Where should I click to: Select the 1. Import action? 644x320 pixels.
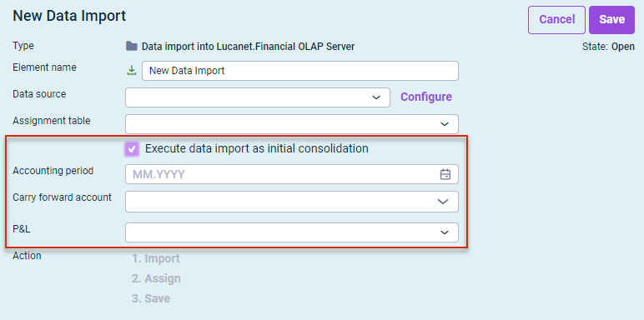(156, 258)
